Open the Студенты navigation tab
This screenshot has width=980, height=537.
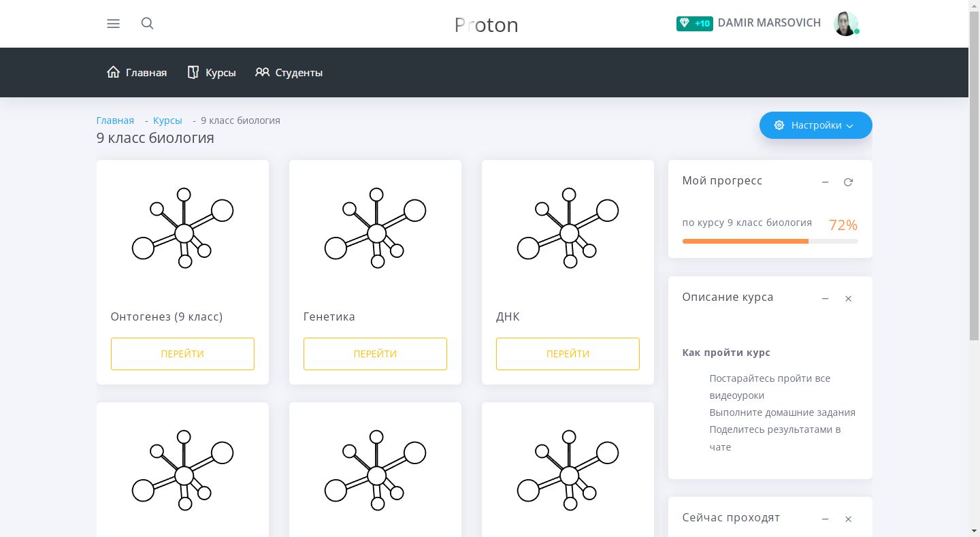(289, 73)
